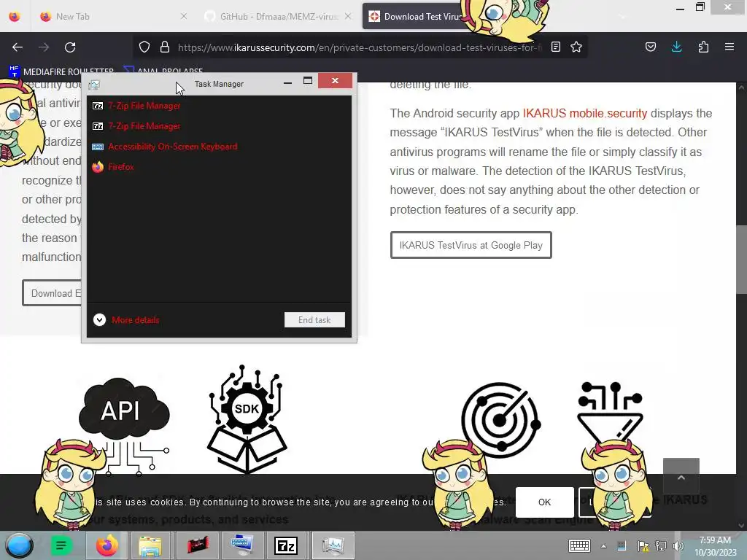747x560 pixels.
Task: Select second 7-Zip File Manager row in Task Manager
Action: click(x=219, y=126)
